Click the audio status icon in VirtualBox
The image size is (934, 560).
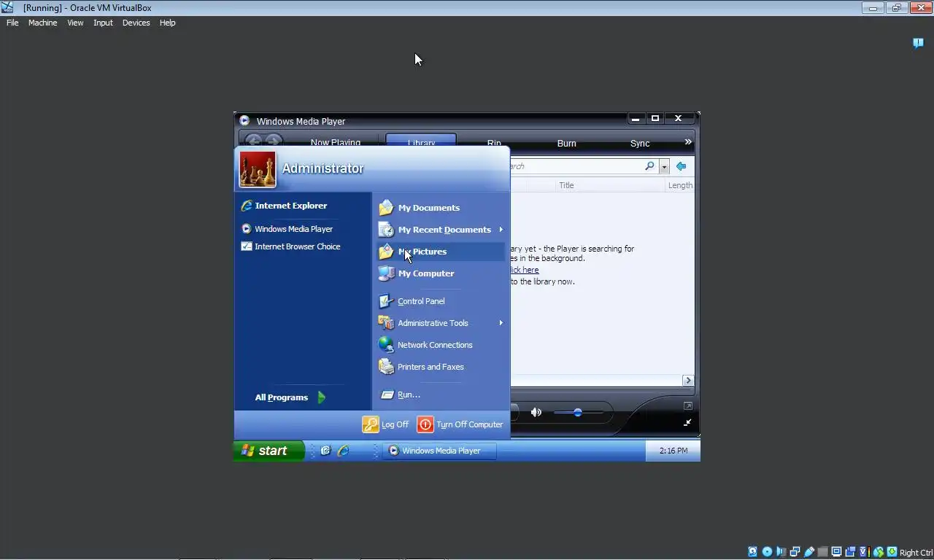[x=781, y=552]
